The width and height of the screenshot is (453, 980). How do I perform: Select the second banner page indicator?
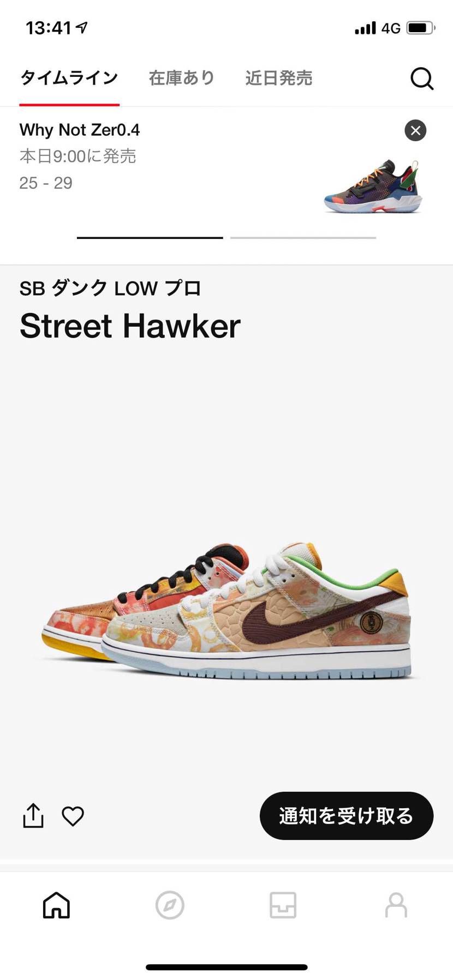303,238
